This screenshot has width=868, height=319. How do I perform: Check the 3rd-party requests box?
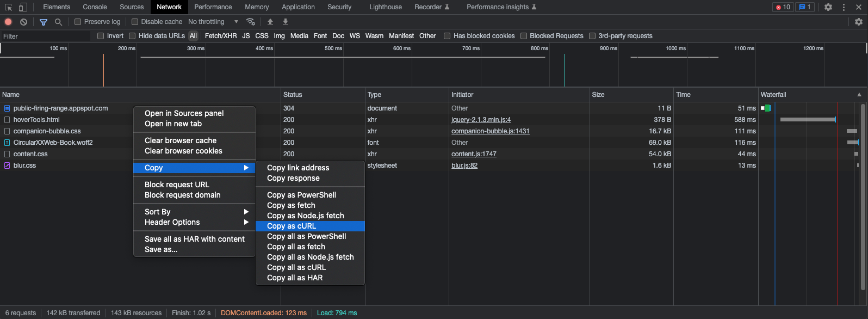click(x=592, y=36)
